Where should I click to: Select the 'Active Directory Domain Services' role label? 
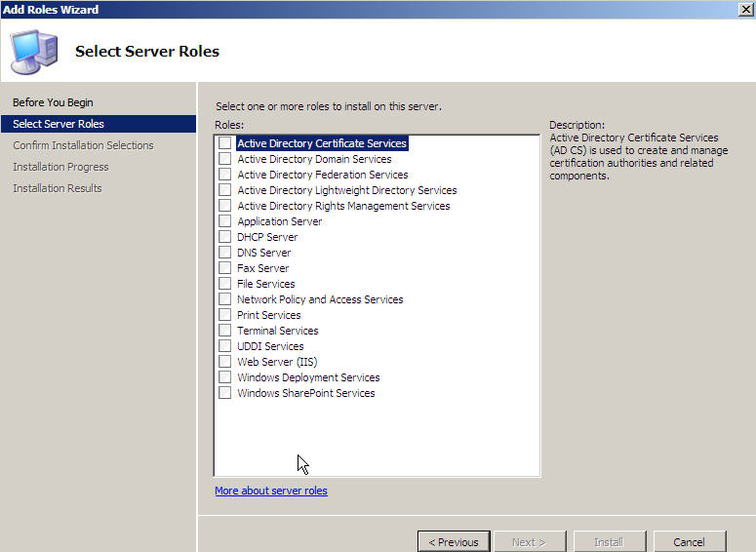click(314, 159)
